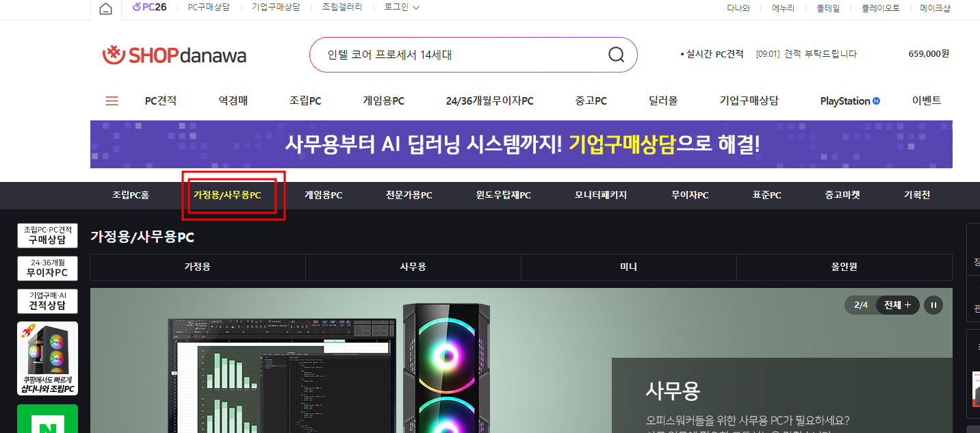Click the search magnifier icon
This screenshot has width=980, height=433.
tap(615, 55)
